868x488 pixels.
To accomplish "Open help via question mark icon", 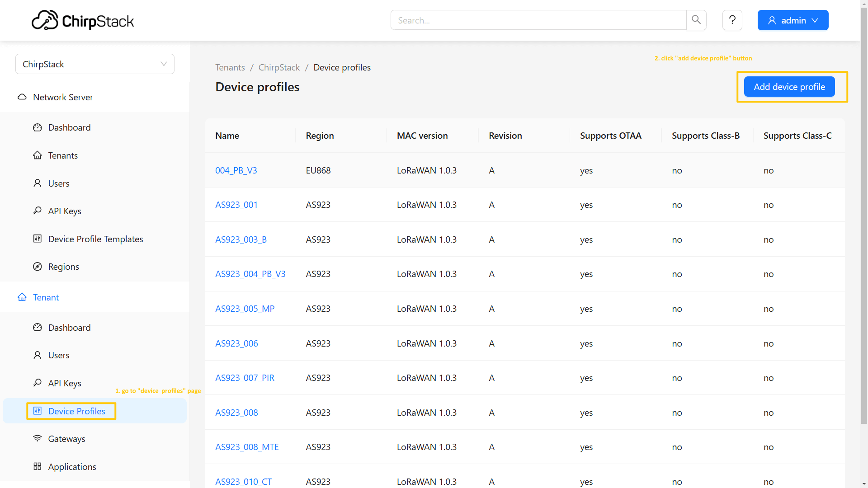I will (x=732, y=20).
